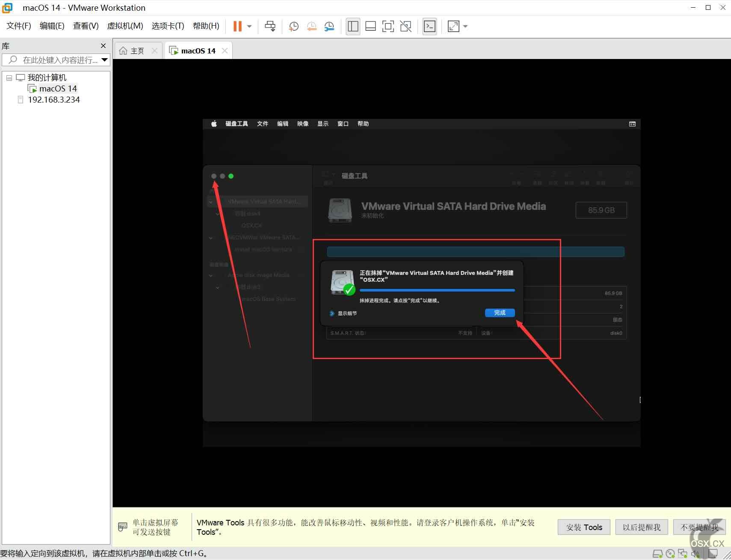Click the disk usage bar above the dialog
This screenshot has height=560, width=731.
(x=476, y=252)
